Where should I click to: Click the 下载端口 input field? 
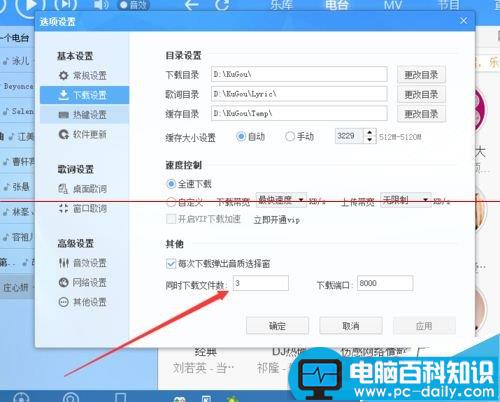[385, 283]
